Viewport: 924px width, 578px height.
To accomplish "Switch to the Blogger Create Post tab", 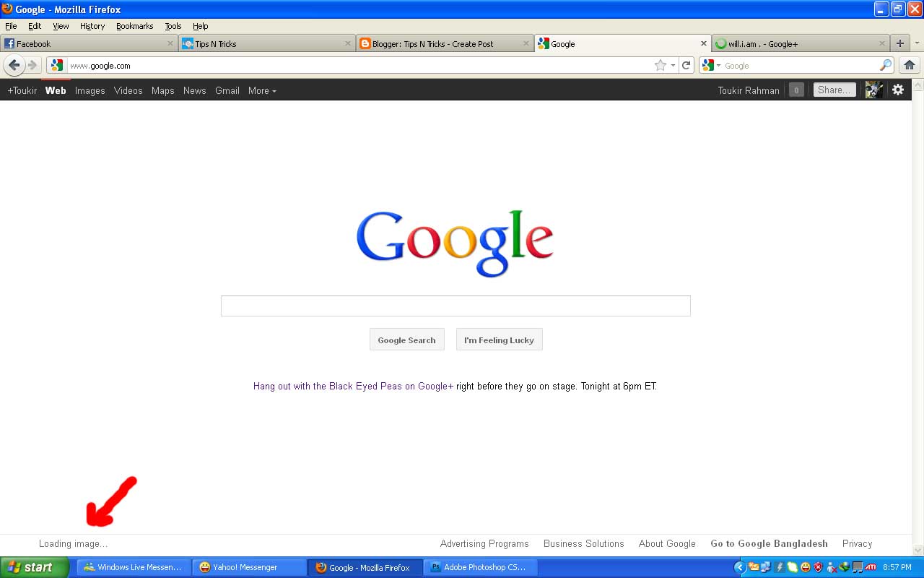I will pyautogui.click(x=433, y=43).
